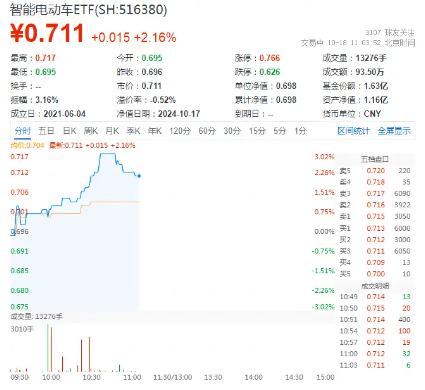The image size is (425, 390).
Task: Click the 3010手 volume axis label
Action: (x=22, y=329)
